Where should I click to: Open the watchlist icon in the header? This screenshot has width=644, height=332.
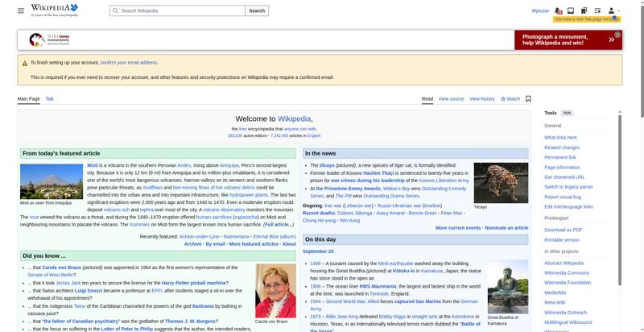[597, 10]
